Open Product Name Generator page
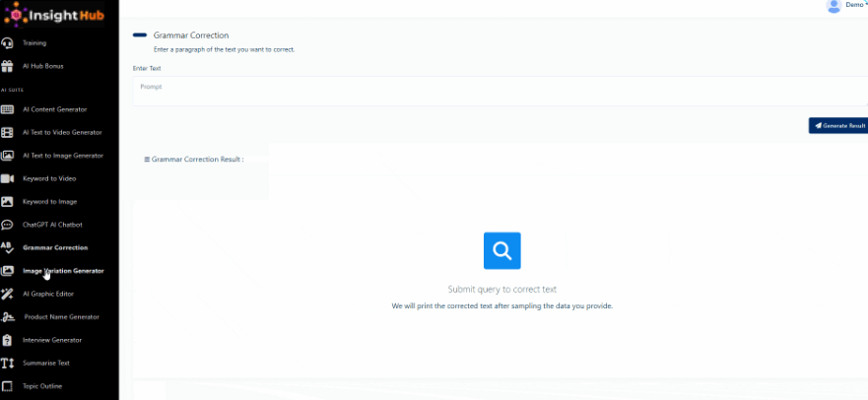This screenshot has width=868, height=400. pos(61,317)
